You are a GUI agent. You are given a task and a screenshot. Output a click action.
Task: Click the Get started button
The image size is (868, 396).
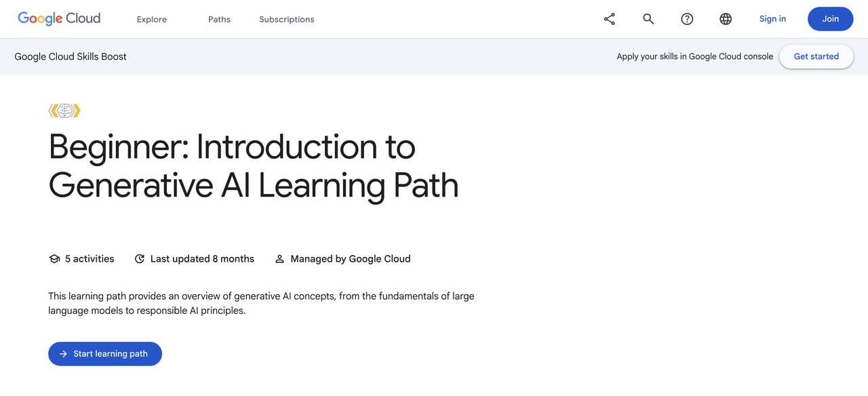[816, 56]
